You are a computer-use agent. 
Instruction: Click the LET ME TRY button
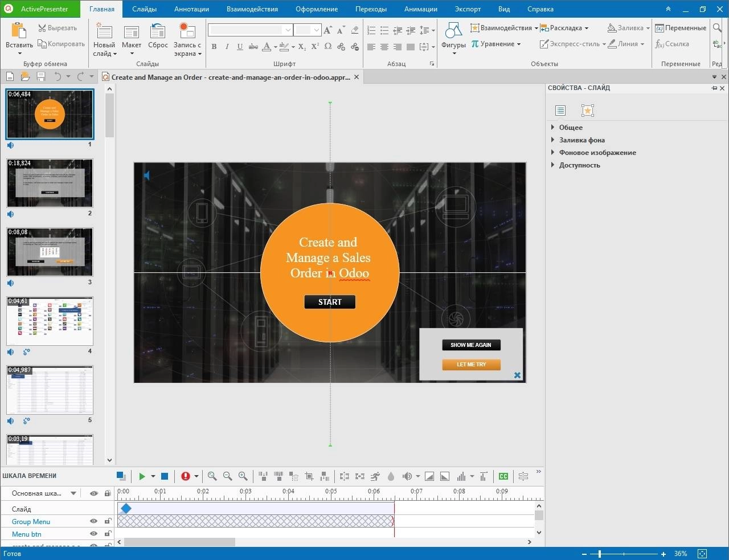click(x=471, y=365)
